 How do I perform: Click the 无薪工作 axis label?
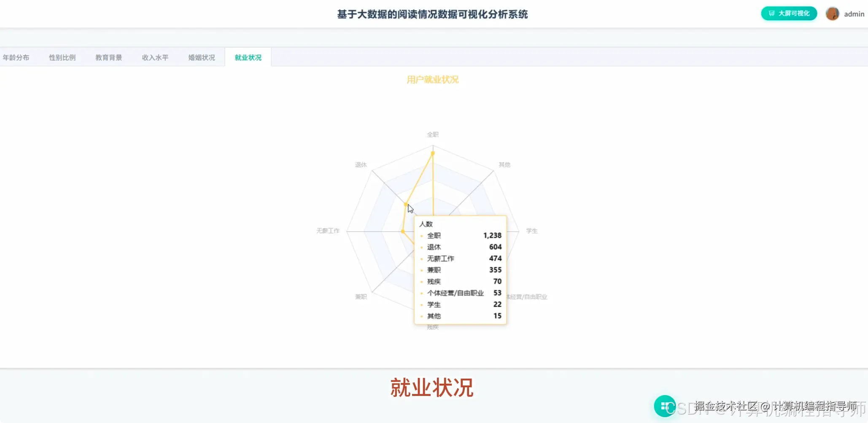click(x=328, y=231)
